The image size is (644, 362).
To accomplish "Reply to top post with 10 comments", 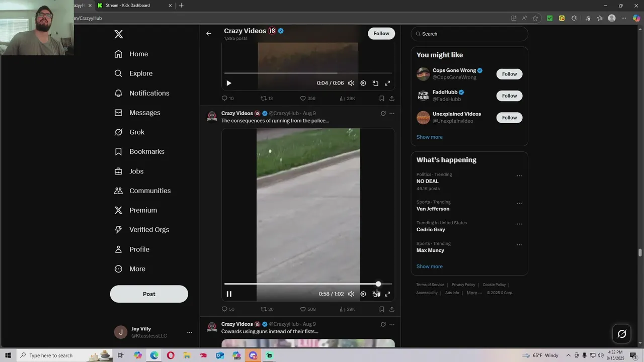I will (x=228, y=99).
